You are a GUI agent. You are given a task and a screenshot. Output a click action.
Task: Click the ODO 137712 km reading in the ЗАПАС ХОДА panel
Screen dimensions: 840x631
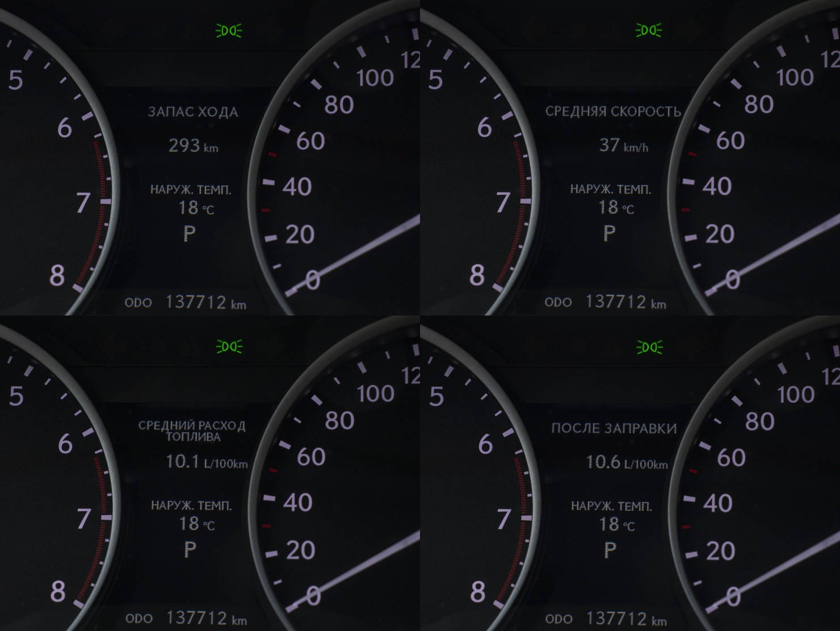pyautogui.click(x=186, y=302)
